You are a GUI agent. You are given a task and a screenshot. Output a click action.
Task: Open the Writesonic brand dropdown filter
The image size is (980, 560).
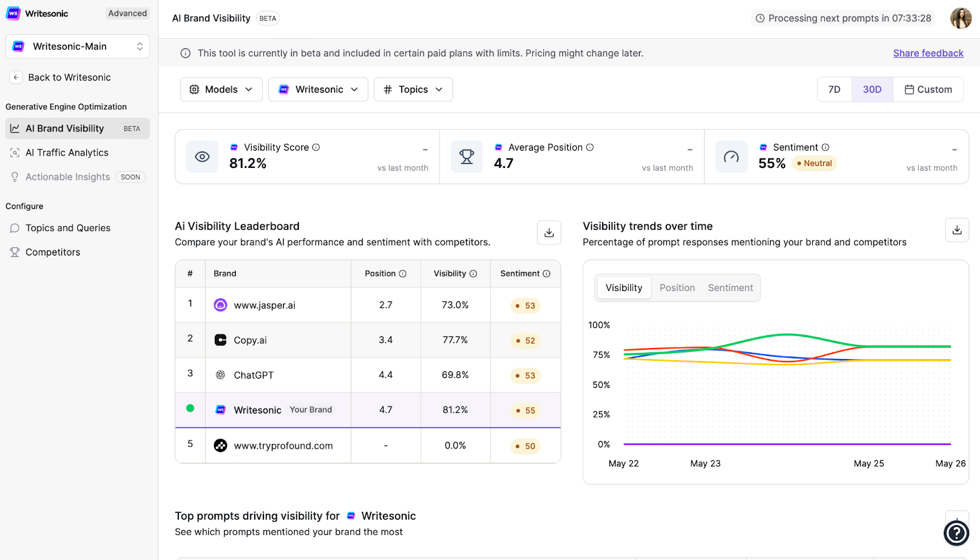coord(318,89)
